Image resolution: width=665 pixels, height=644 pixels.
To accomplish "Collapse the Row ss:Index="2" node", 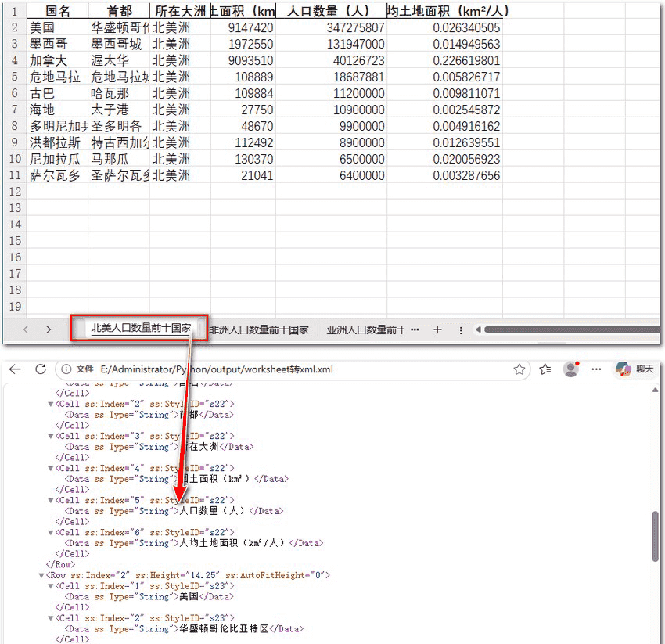I will coord(41,576).
